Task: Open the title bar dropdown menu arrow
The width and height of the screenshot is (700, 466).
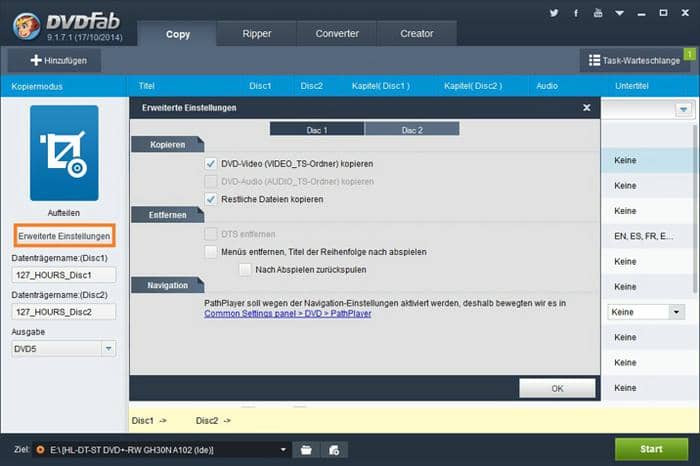Action: tap(619, 13)
